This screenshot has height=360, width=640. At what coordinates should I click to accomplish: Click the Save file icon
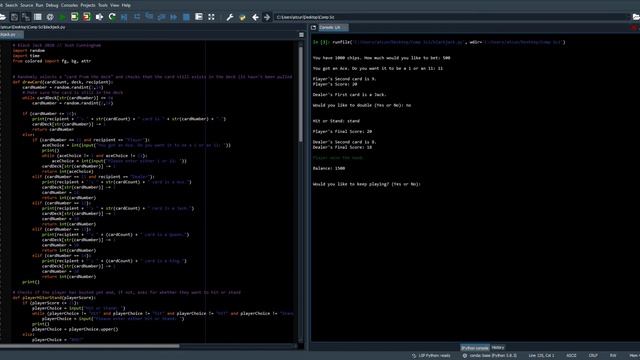point(14,17)
